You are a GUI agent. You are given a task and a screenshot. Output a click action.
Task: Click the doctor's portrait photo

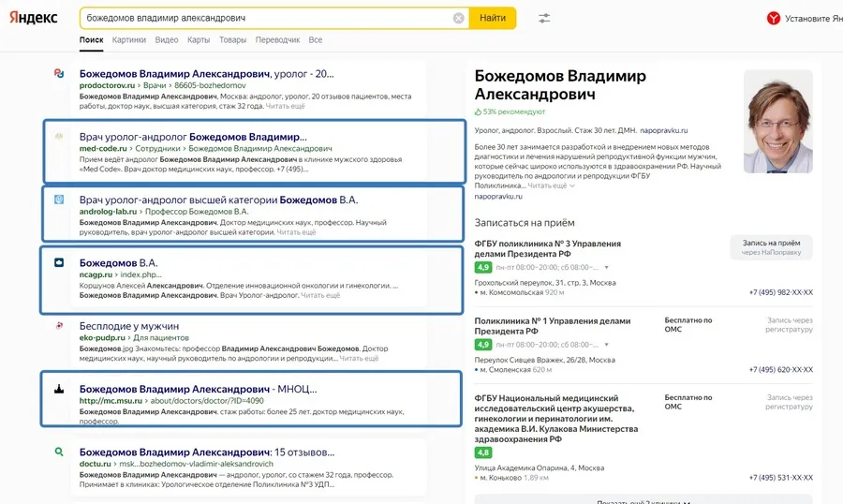point(778,122)
